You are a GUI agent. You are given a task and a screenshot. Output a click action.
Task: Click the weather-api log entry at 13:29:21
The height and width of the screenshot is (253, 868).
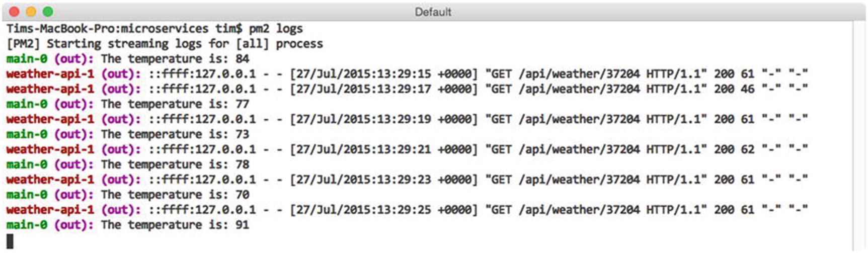[x=407, y=149]
